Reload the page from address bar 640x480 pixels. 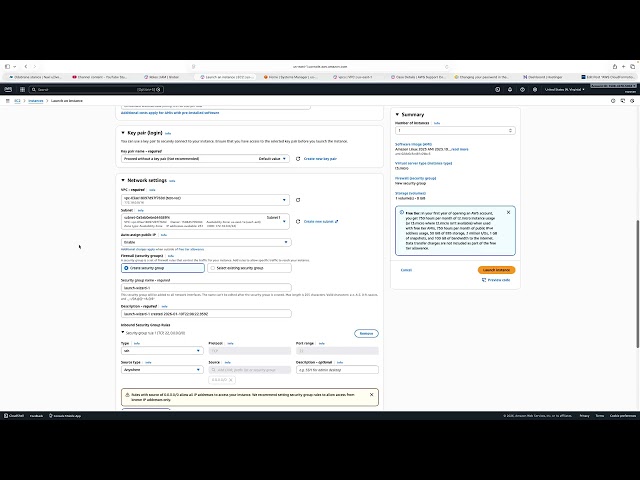(447, 67)
